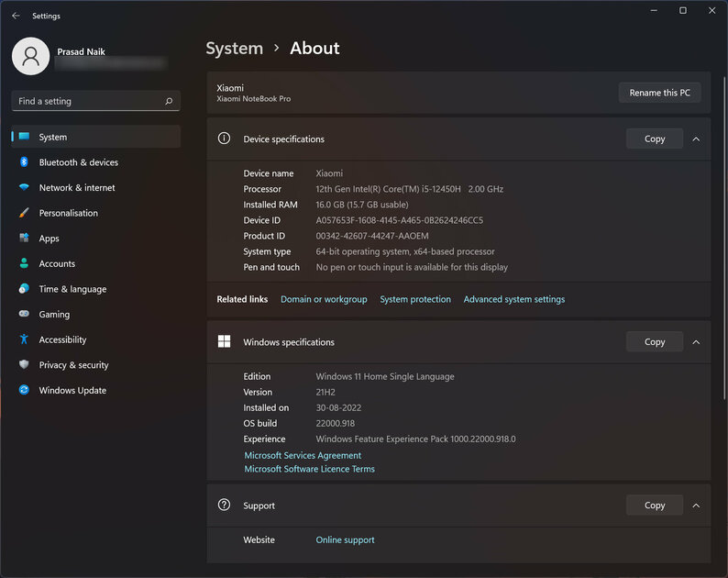Click the Device ID value text
The image size is (728, 578).
[399, 220]
